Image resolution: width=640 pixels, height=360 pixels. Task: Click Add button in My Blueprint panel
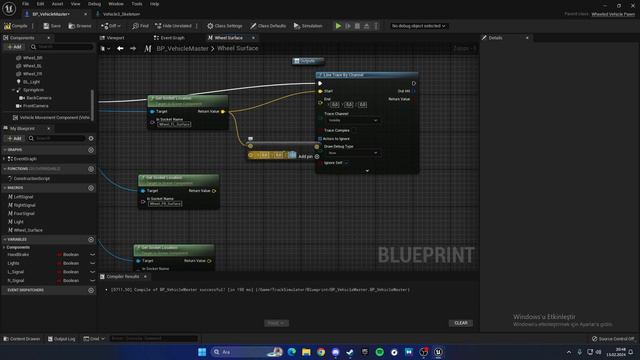click(14, 138)
